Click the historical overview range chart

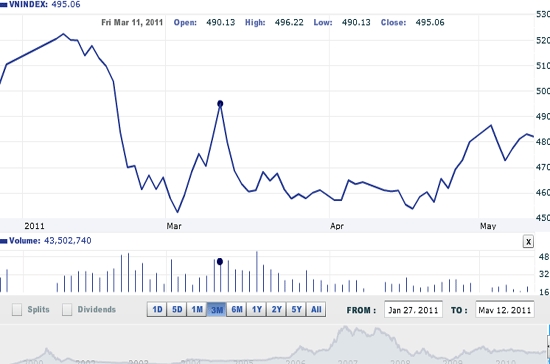(x=275, y=344)
